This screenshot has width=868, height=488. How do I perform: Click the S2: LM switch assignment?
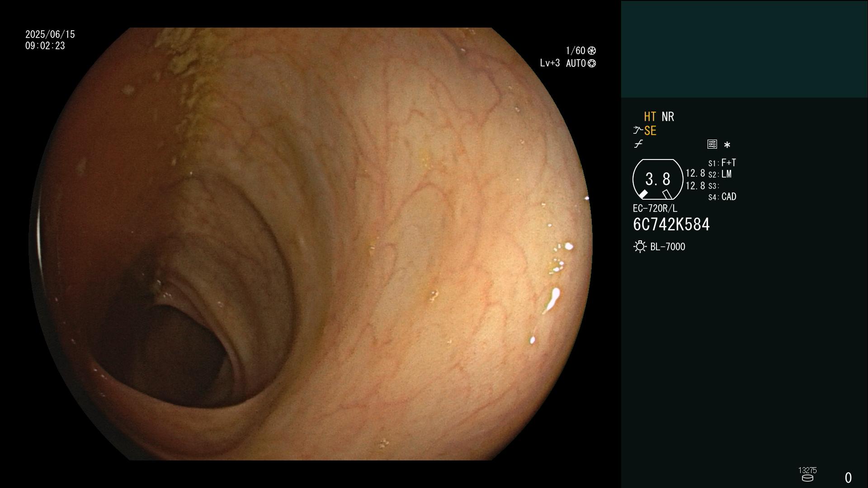[720, 174]
